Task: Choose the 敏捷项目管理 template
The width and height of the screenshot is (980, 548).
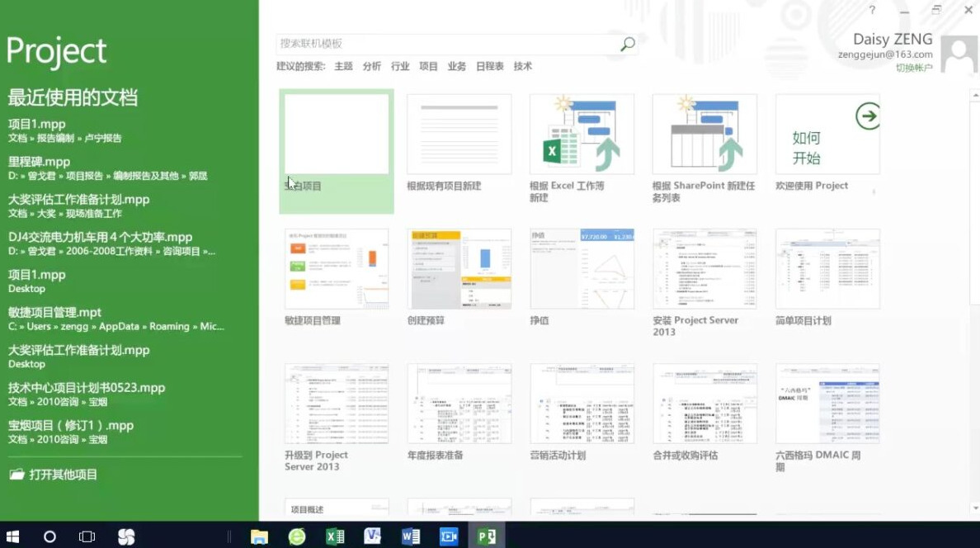Action: click(x=337, y=278)
